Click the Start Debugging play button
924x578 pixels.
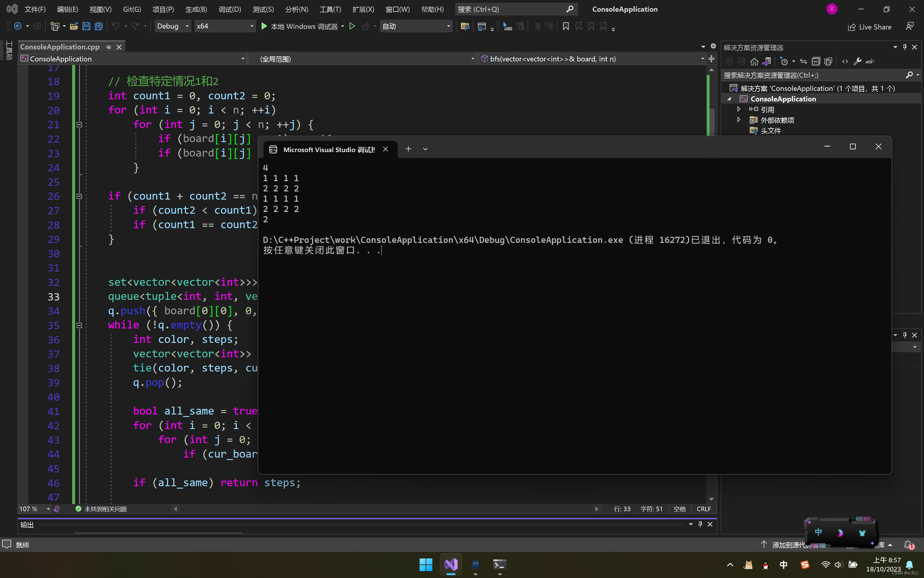coord(264,26)
